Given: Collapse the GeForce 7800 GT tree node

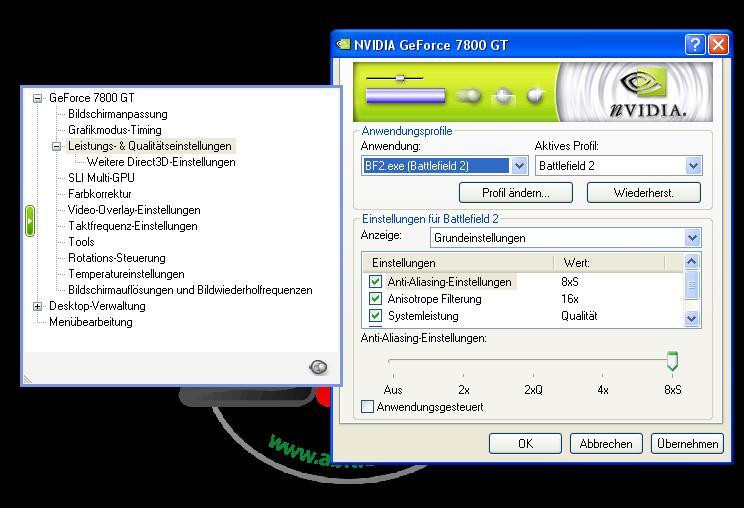Looking at the screenshot, I should pos(37,99).
